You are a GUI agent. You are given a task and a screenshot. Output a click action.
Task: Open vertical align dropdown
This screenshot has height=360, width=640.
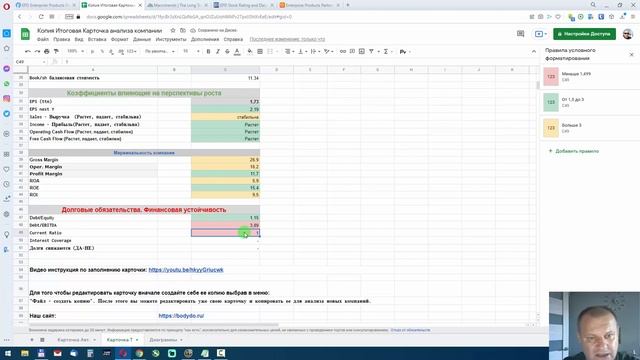pyautogui.click(x=302, y=51)
